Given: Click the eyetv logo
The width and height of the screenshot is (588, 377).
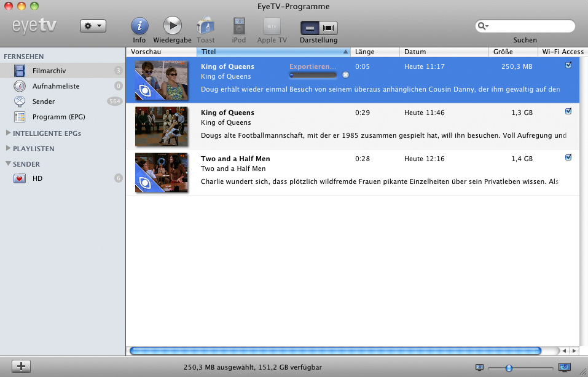Looking at the screenshot, I should coord(34,26).
